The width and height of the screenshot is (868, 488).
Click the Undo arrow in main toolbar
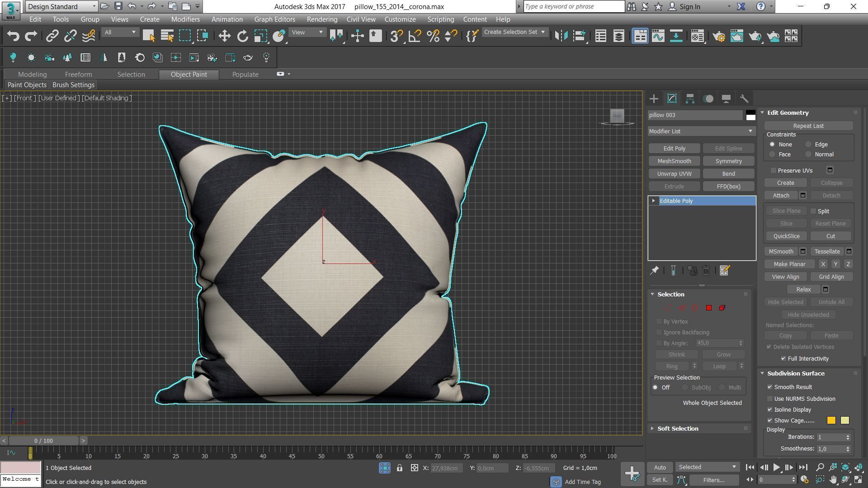[13, 36]
